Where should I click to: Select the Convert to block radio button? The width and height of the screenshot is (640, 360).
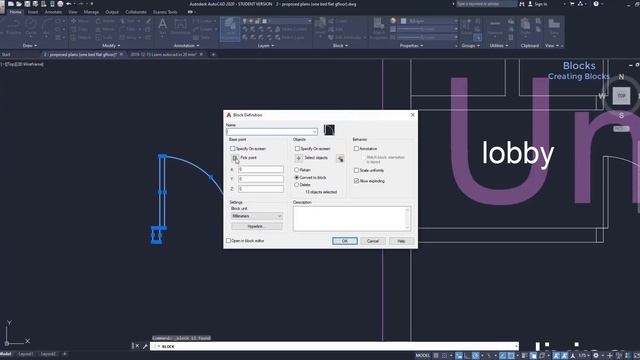[x=297, y=178]
